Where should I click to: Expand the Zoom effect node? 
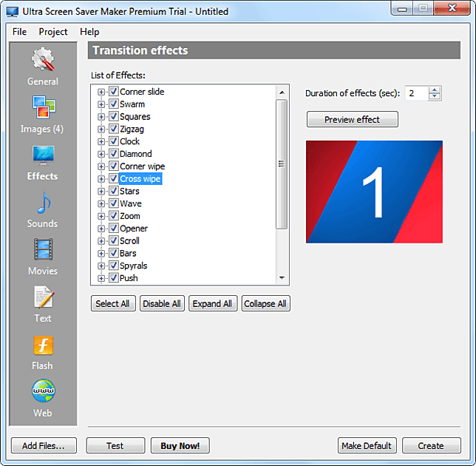click(x=101, y=216)
